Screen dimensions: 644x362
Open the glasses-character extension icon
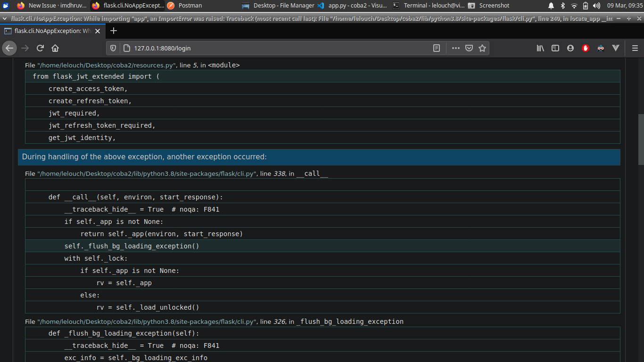pyautogui.click(x=601, y=48)
